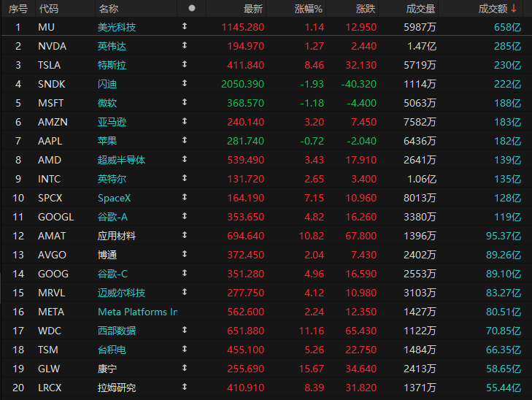Click the 名称 column header
The width and height of the screenshot is (532, 400).
coord(109,9)
